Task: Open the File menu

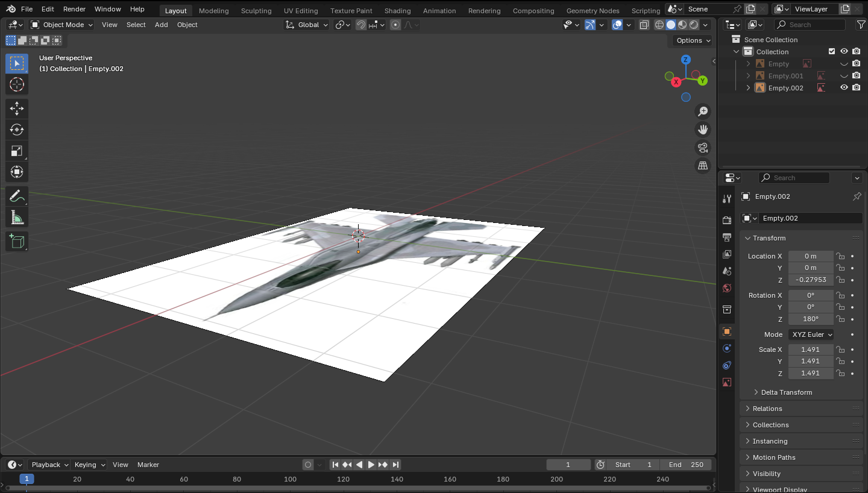Action: click(x=27, y=9)
